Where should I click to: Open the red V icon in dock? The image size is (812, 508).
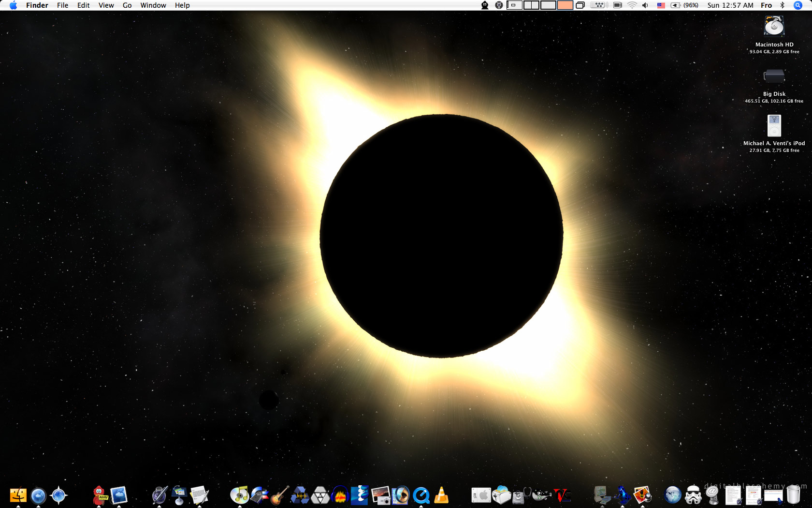562,495
